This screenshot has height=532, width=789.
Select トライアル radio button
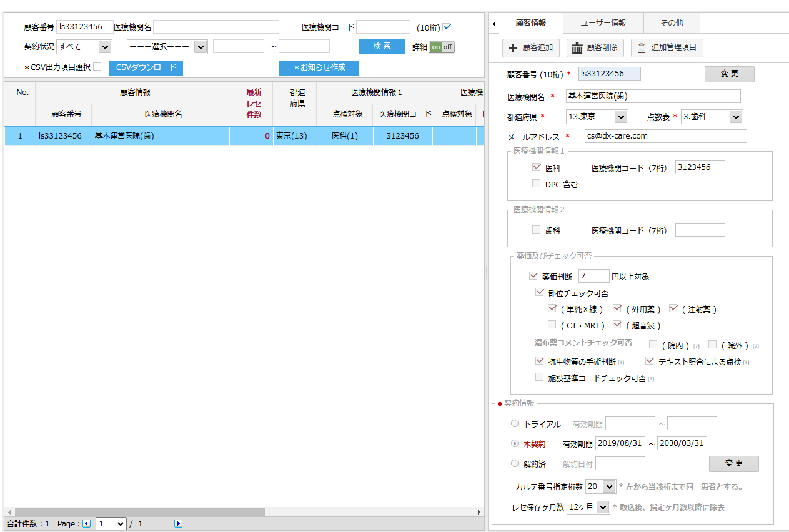point(515,423)
